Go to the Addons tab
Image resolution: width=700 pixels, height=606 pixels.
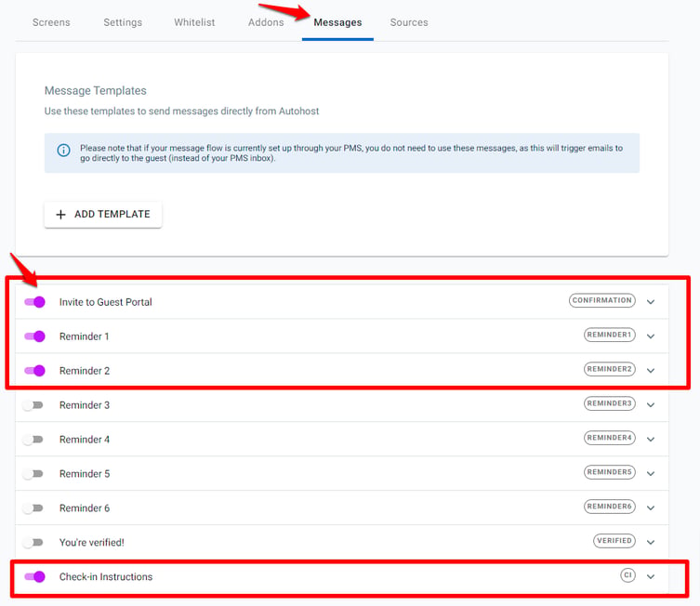(266, 22)
